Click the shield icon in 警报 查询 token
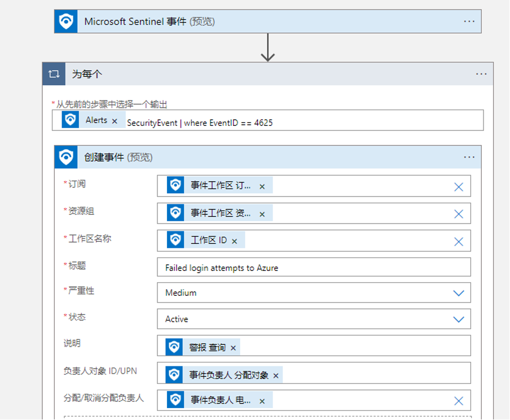 click(x=174, y=347)
